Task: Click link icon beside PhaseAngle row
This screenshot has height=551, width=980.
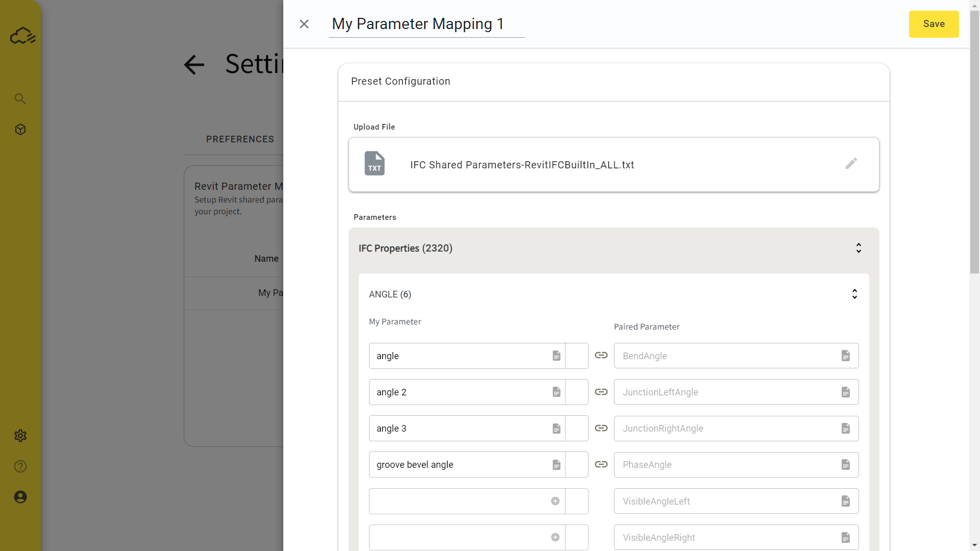Action: 601,464
